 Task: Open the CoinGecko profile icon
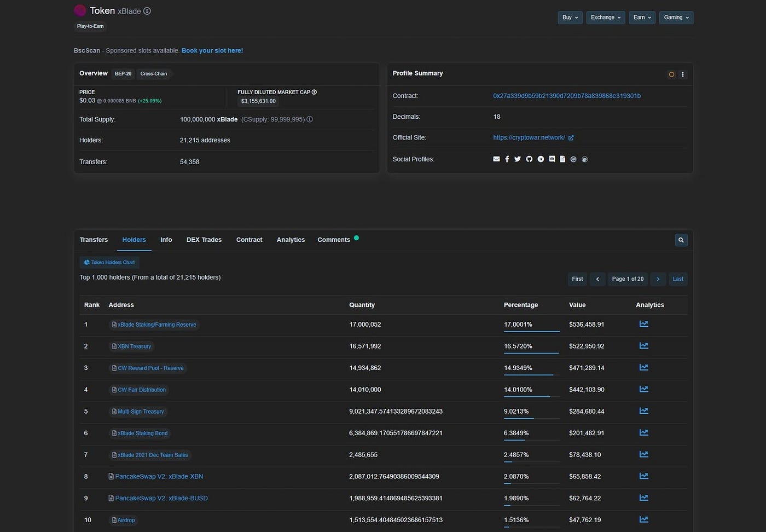pos(585,159)
